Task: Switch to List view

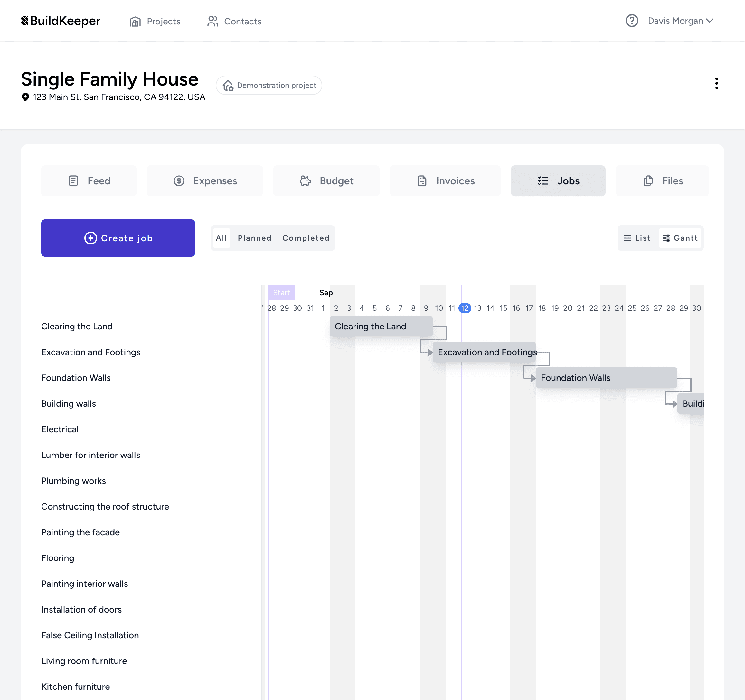Action: [637, 238]
